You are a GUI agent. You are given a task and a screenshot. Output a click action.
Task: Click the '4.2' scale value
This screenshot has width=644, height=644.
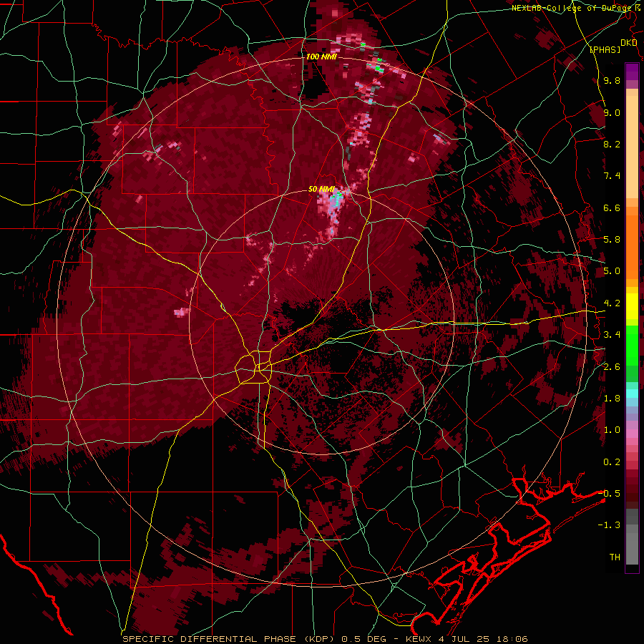(612, 303)
